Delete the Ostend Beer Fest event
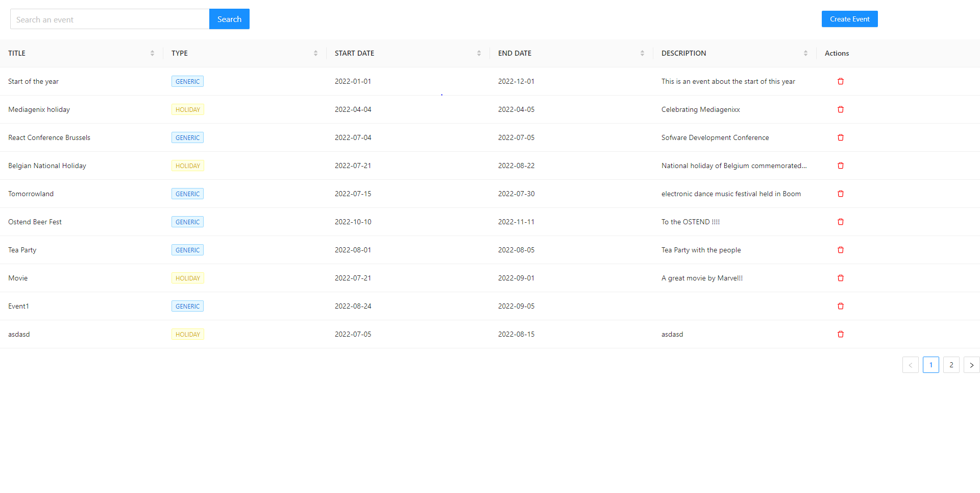This screenshot has width=980, height=493. 841,222
